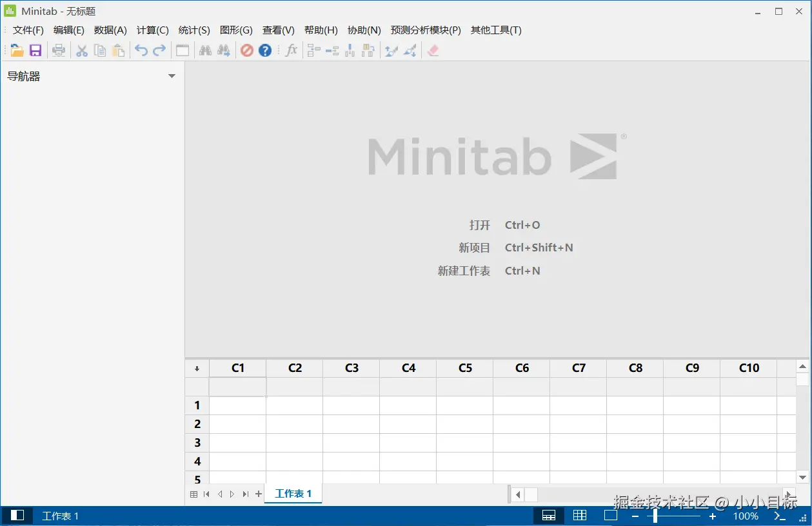This screenshot has height=526, width=812.
Task: Switch to worksheet-only grid view
Action: (580, 516)
